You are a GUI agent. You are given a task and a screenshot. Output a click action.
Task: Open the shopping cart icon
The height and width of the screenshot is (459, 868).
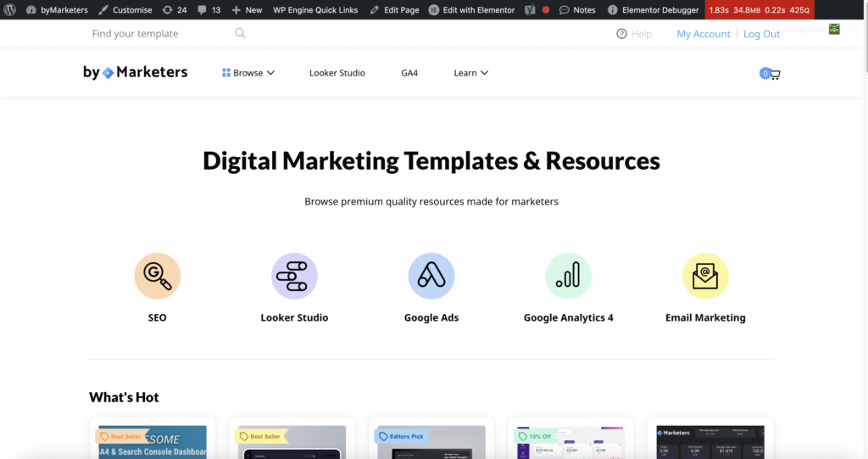(x=771, y=74)
